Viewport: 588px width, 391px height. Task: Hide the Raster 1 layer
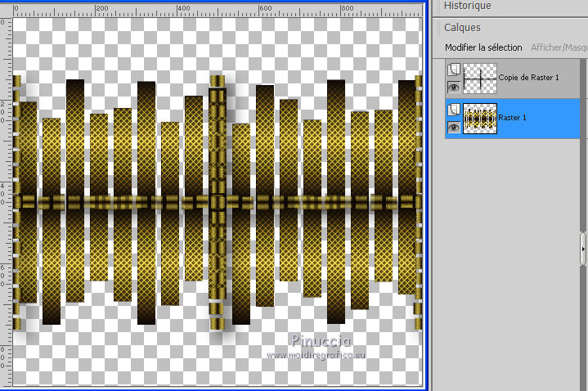click(x=453, y=128)
